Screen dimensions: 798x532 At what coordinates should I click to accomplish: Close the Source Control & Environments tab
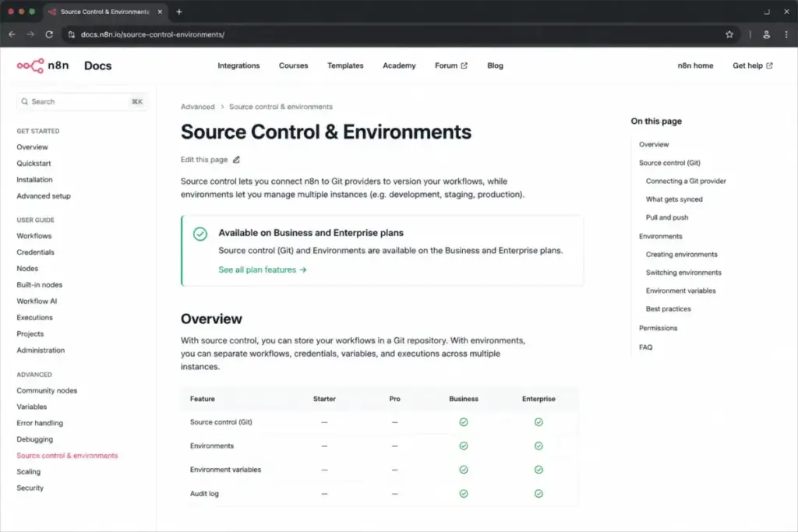(160, 12)
